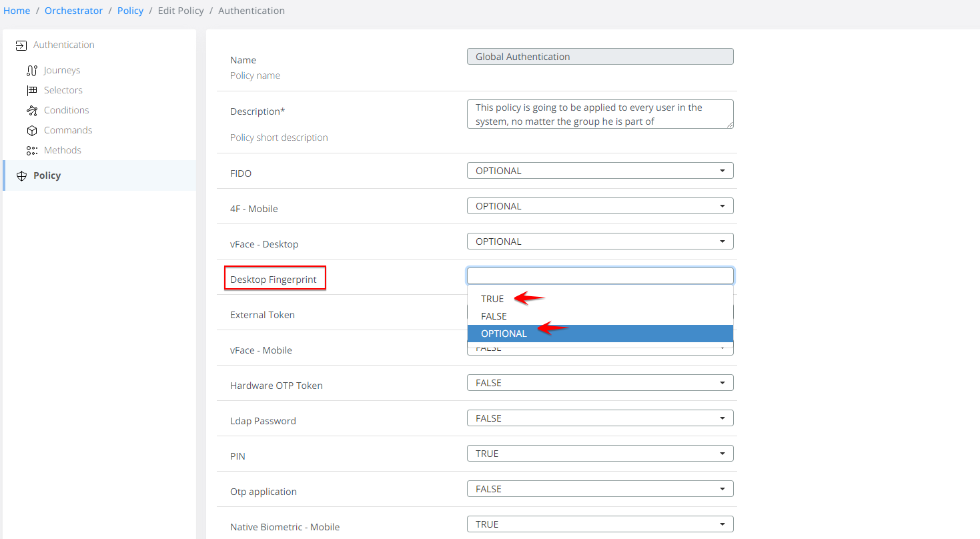Edit the policy Description text area
980x539 pixels.
(600, 114)
